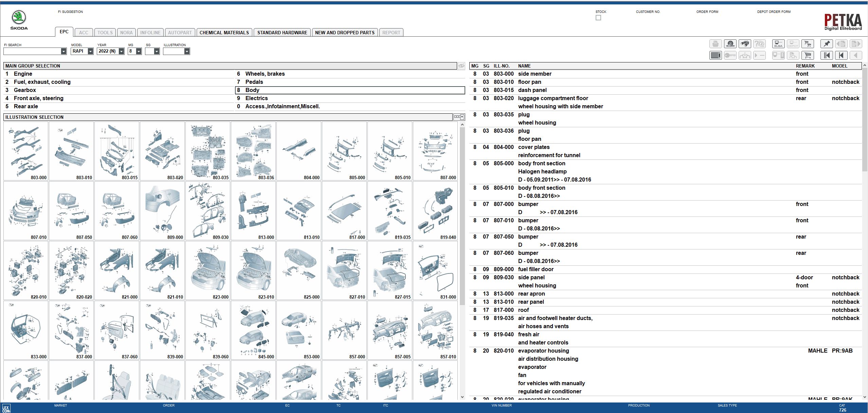This screenshot has width=868, height=413.
Task: Open the NEW AND DROPPED PARTS tab
Action: tap(345, 33)
